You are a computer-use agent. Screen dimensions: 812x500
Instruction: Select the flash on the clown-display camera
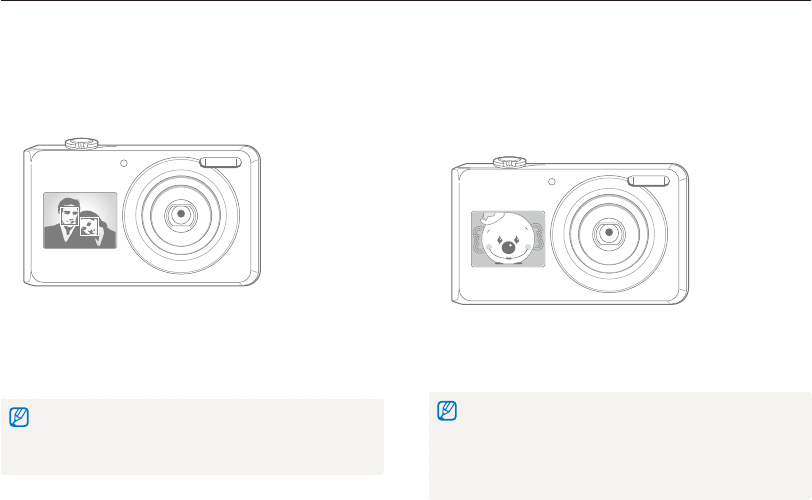tap(648, 181)
